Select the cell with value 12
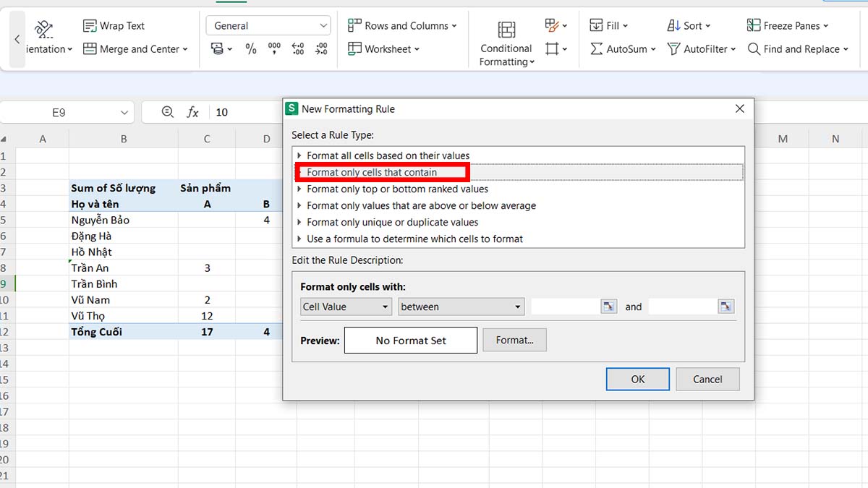This screenshot has width=868, height=488. [207, 315]
